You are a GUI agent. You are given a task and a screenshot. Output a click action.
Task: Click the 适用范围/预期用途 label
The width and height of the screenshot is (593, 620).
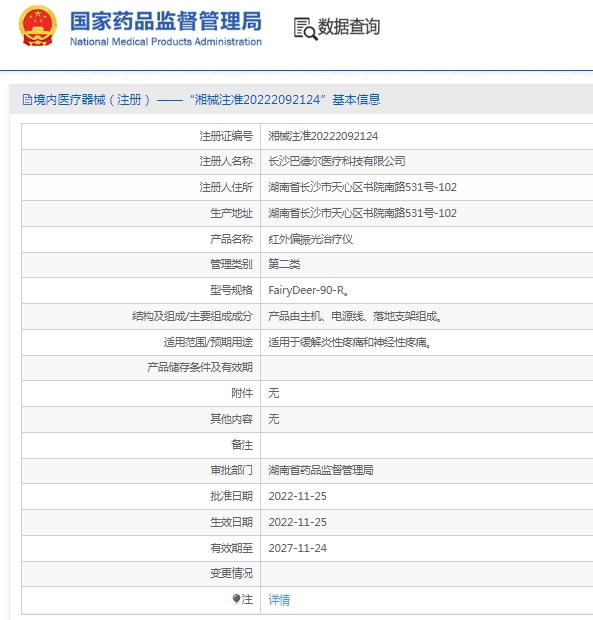[208, 342]
